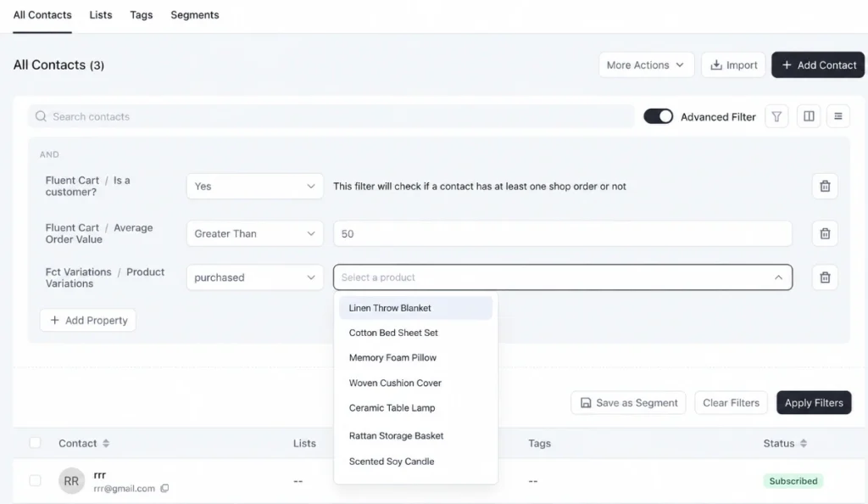This screenshot has width=868, height=504.
Task: Click the Import button
Action: pyautogui.click(x=733, y=64)
